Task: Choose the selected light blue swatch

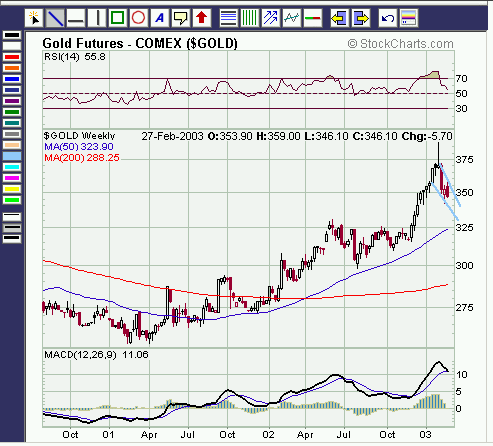Action: click(12, 156)
